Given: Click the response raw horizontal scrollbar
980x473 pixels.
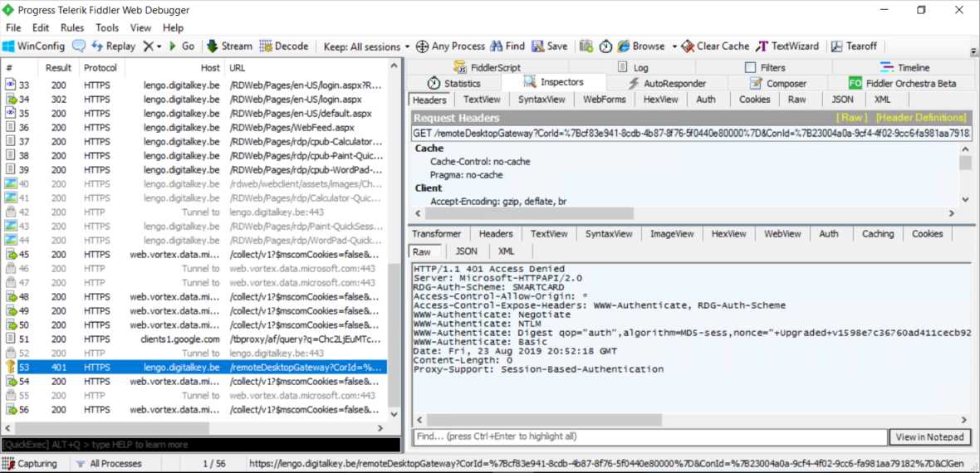Looking at the screenshot, I should [543, 420].
